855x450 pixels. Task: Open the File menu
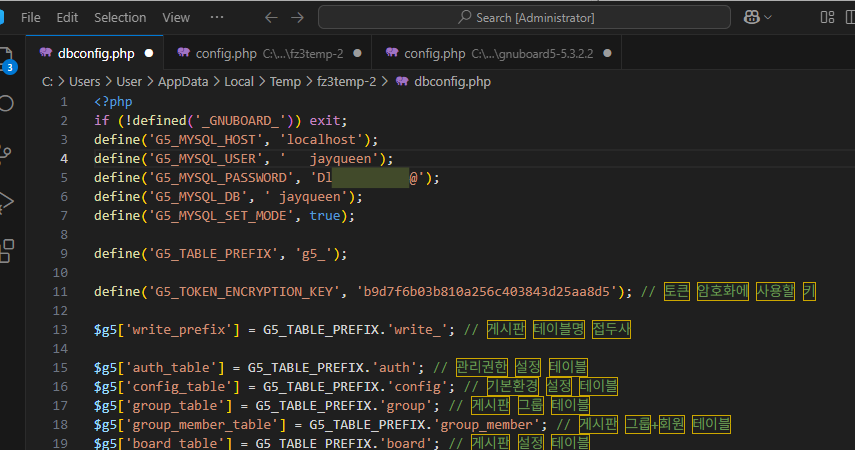click(30, 17)
